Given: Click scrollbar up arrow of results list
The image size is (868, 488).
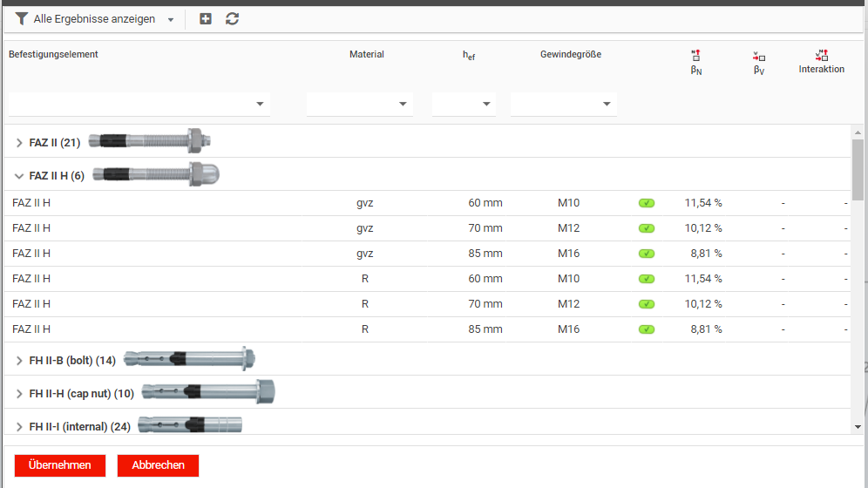Looking at the screenshot, I should coord(858,132).
